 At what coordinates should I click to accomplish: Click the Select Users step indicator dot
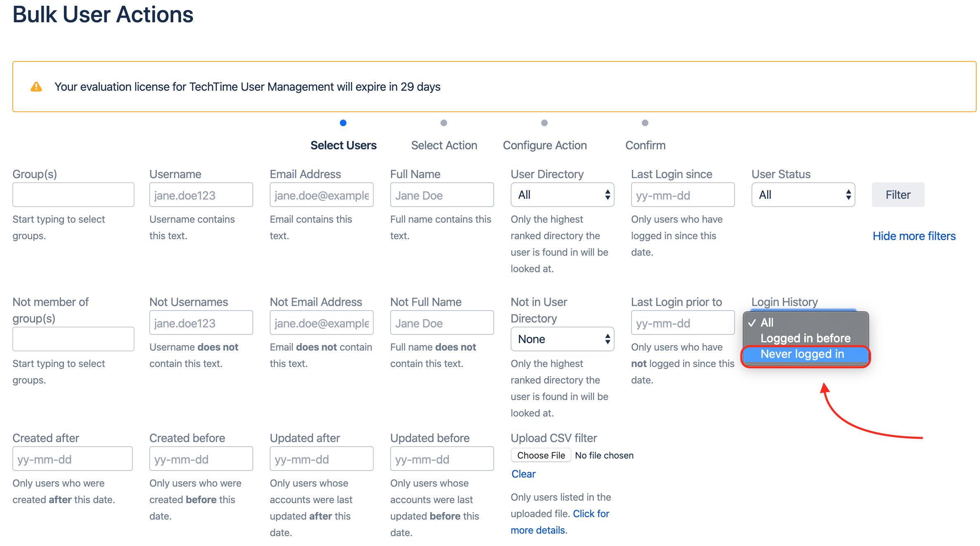point(344,122)
